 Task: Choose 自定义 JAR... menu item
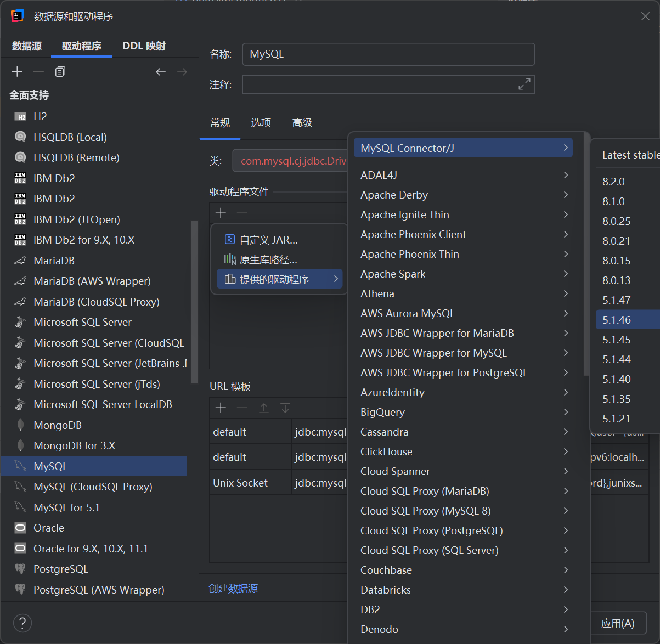(280, 240)
